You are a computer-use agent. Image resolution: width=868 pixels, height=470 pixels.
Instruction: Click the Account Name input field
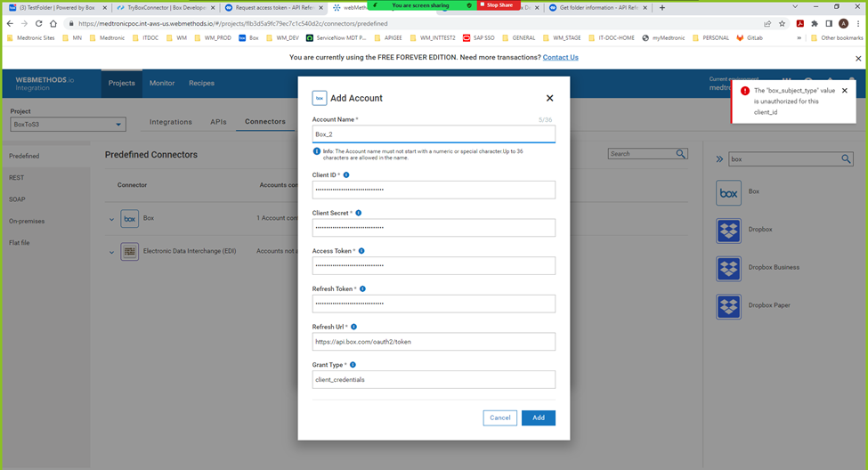(434, 134)
